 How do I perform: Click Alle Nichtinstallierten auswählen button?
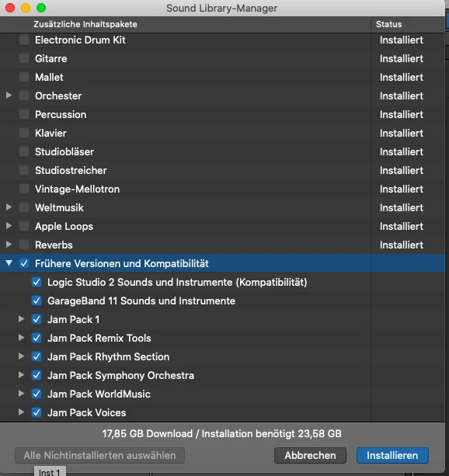99,455
